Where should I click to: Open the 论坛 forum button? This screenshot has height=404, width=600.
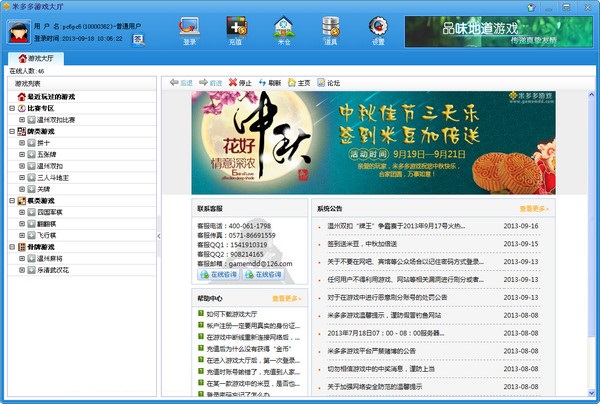tap(328, 83)
